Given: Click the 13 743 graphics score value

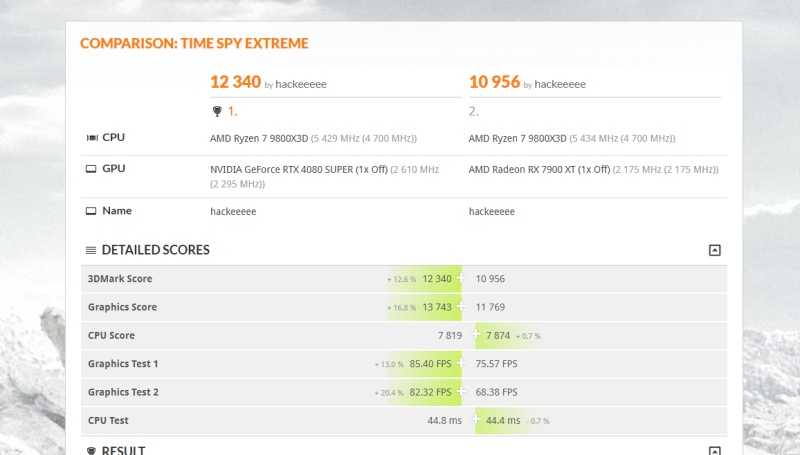Looking at the screenshot, I should pos(437,307).
